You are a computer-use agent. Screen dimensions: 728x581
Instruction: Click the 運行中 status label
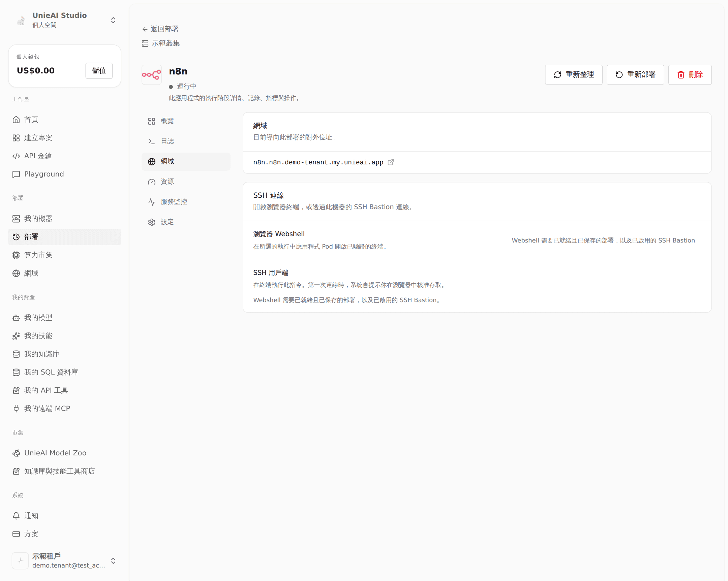pyautogui.click(x=186, y=87)
